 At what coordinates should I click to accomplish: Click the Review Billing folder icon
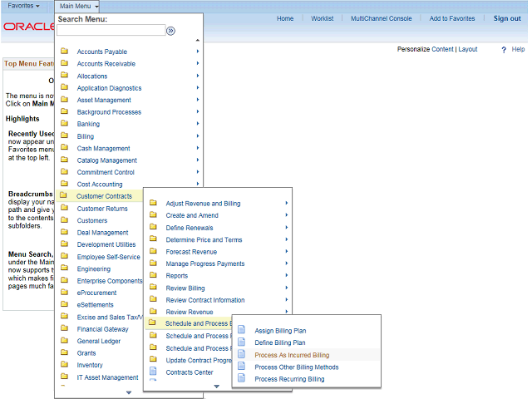(x=152, y=288)
